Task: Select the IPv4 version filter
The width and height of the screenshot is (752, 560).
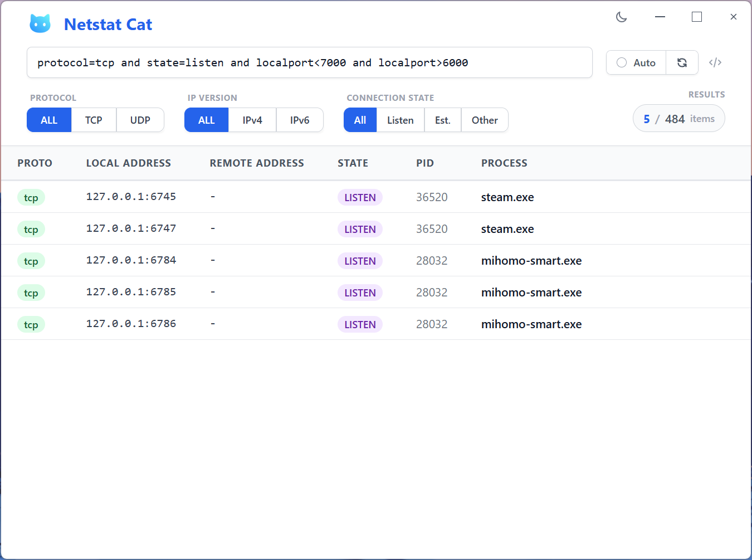Action: [252, 120]
